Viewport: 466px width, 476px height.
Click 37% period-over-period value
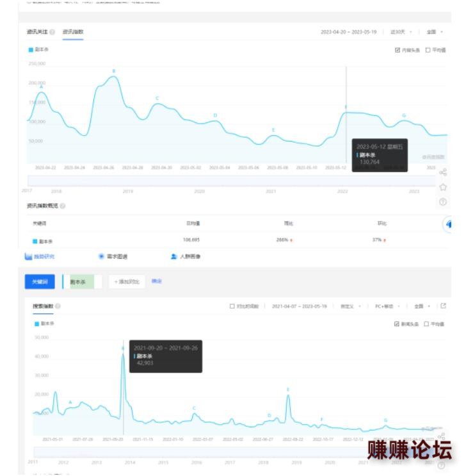(377, 240)
